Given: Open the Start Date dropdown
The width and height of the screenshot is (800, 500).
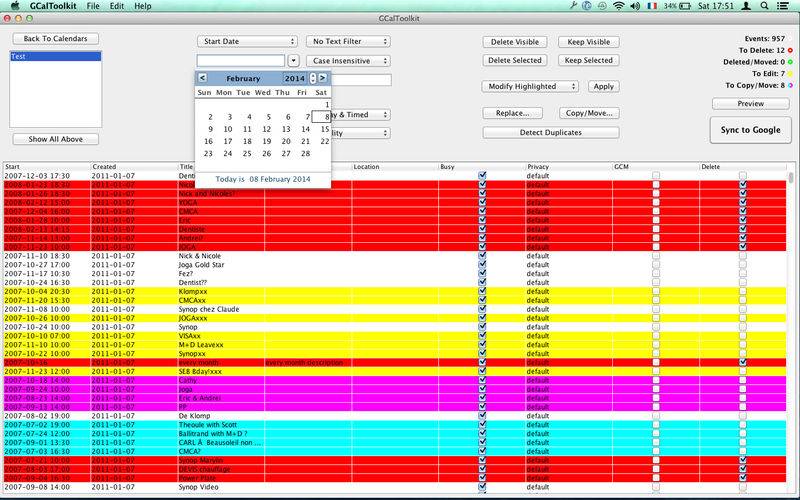Looking at the screenshot, I should (x=247, y=42).
